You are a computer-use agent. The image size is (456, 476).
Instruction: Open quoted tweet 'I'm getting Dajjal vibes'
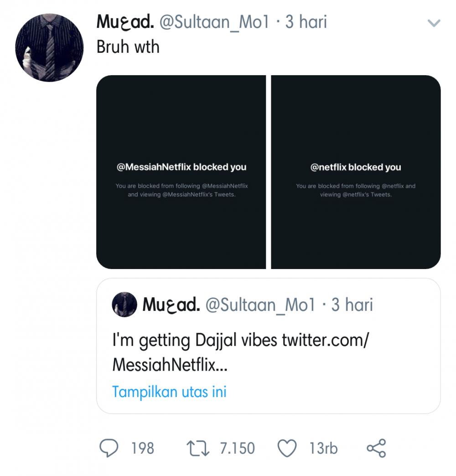tap(269, 346)
